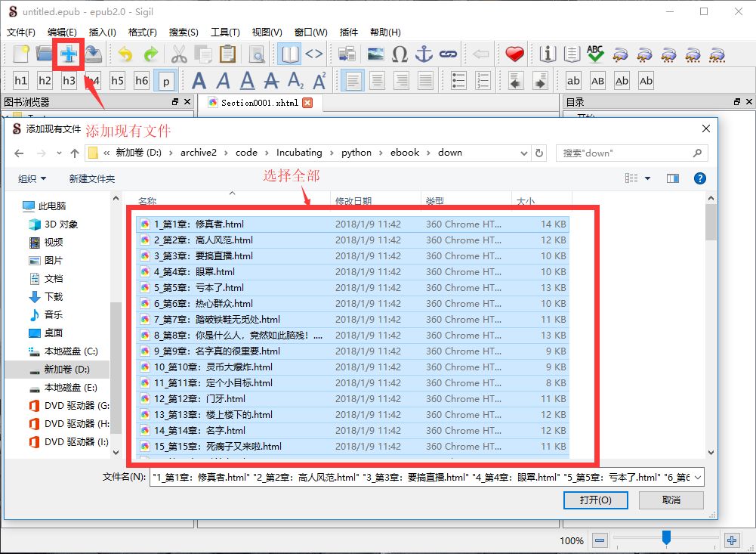Toggle Underline A formatting
Image resolution: width=756 pixels, height=554 pixels.
[247, 81]
